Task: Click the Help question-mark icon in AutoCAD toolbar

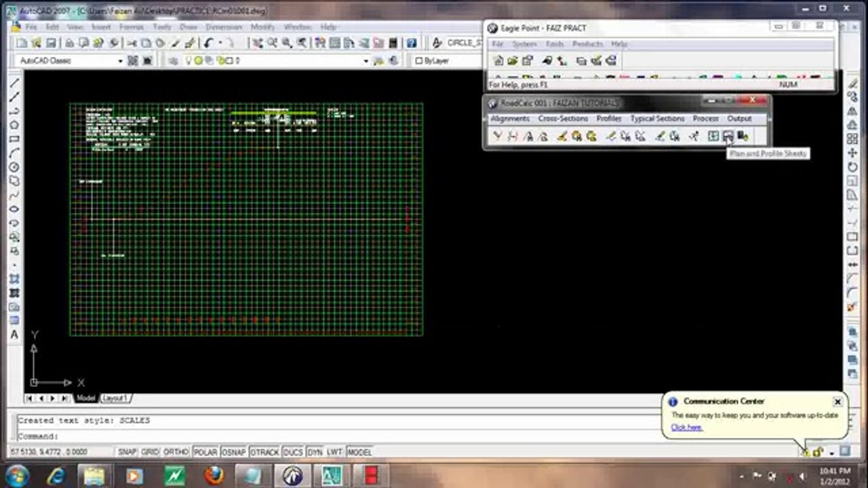Action: (411, 43)
